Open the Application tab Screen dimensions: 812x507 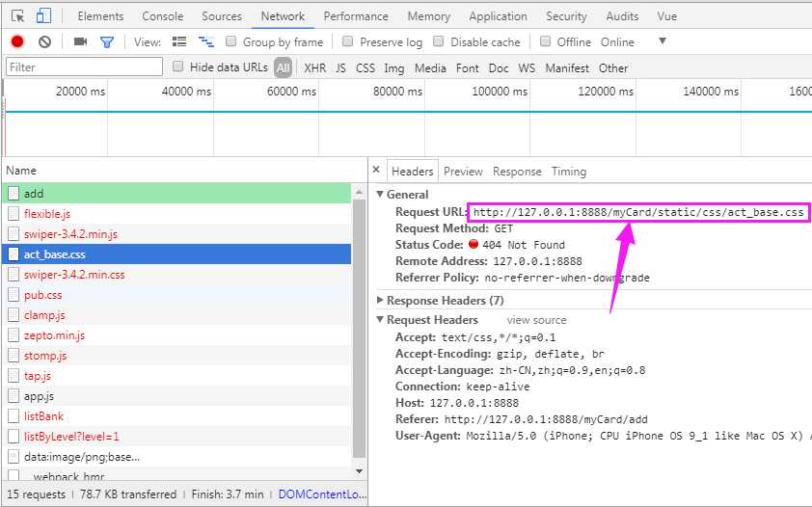click(499, 16)
